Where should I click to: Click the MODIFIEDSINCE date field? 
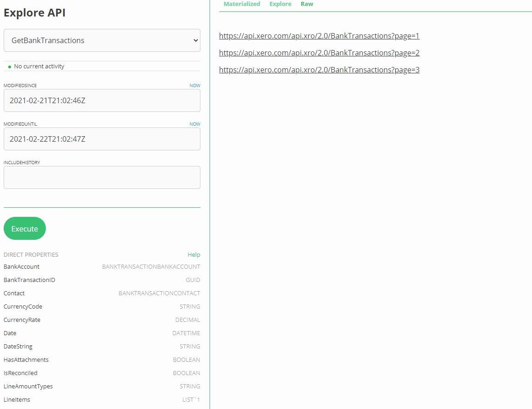(102, 101)
